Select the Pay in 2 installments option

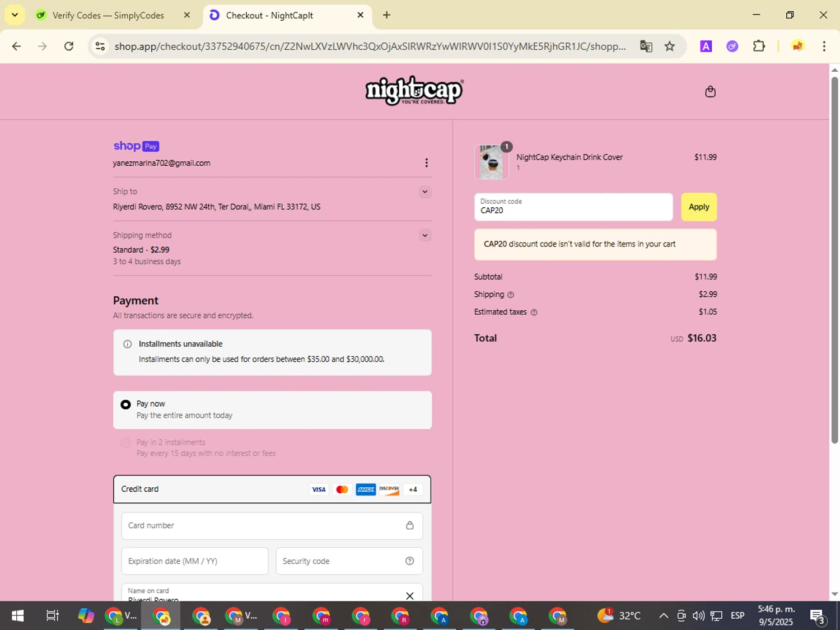(x=126, y=443)
